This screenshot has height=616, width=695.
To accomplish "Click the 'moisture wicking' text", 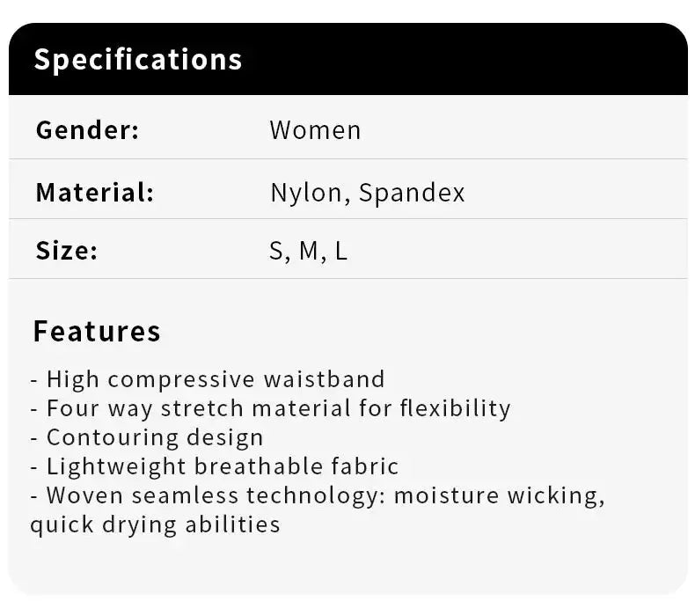I will [499, 495].
